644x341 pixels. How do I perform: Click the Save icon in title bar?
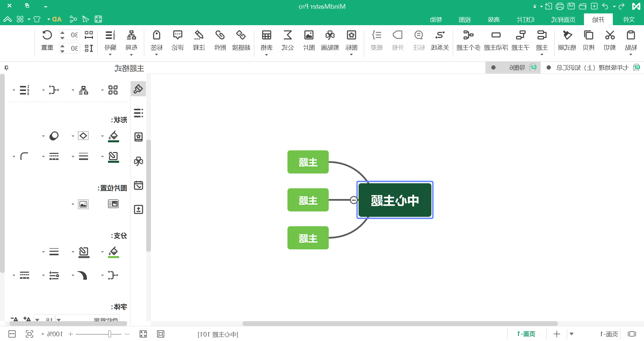pyautogui.click(x=571, y=6)
